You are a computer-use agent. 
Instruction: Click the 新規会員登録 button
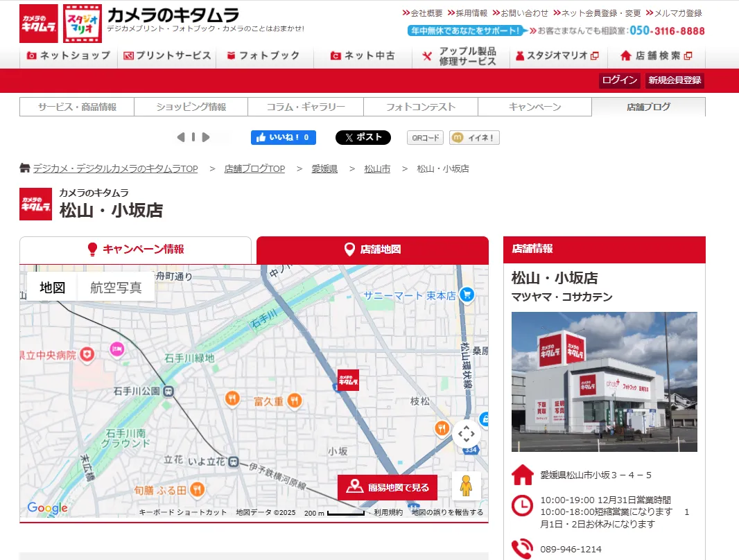coord(675,80)
